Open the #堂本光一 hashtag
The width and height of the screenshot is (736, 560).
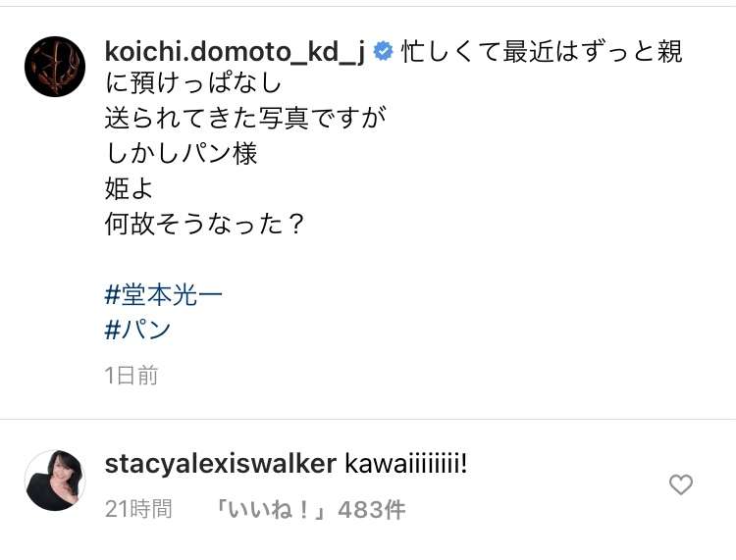pos(163,295)
